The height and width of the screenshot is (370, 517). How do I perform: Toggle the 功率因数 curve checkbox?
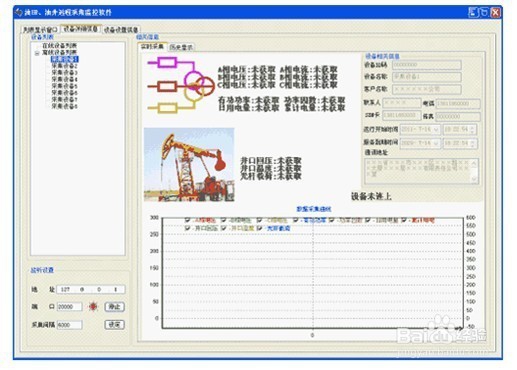[332, 220]
